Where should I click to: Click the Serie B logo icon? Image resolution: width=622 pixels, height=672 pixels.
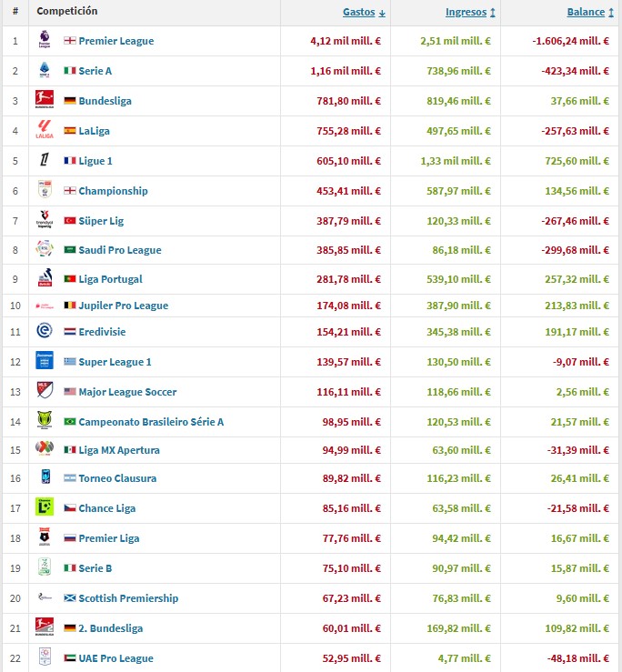click(45, 567)
